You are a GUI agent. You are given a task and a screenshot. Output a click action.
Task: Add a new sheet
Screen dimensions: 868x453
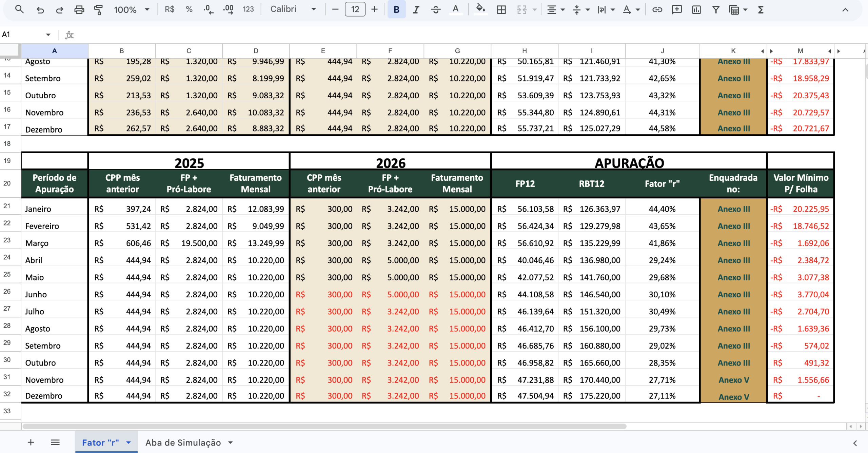point(31,442)
